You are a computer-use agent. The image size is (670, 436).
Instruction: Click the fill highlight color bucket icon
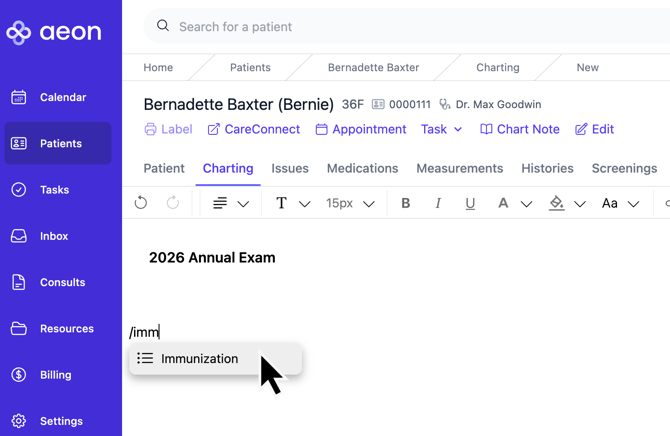tap(557, 203)
